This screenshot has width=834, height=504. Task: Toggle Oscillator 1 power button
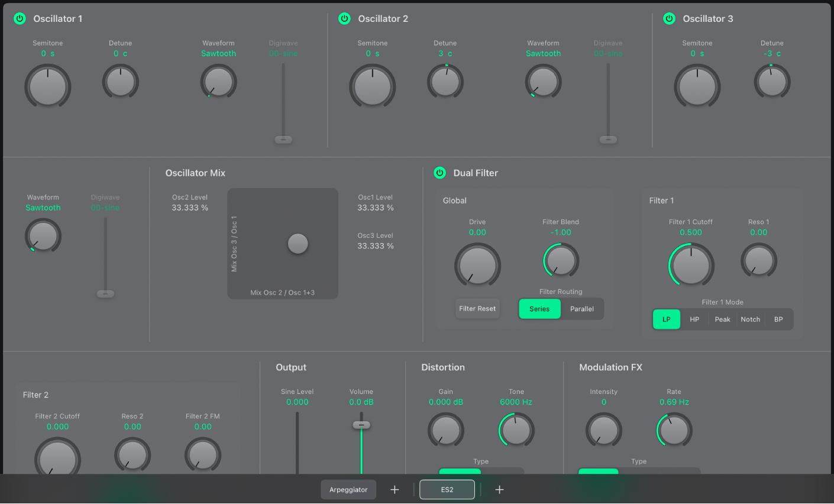20,18
